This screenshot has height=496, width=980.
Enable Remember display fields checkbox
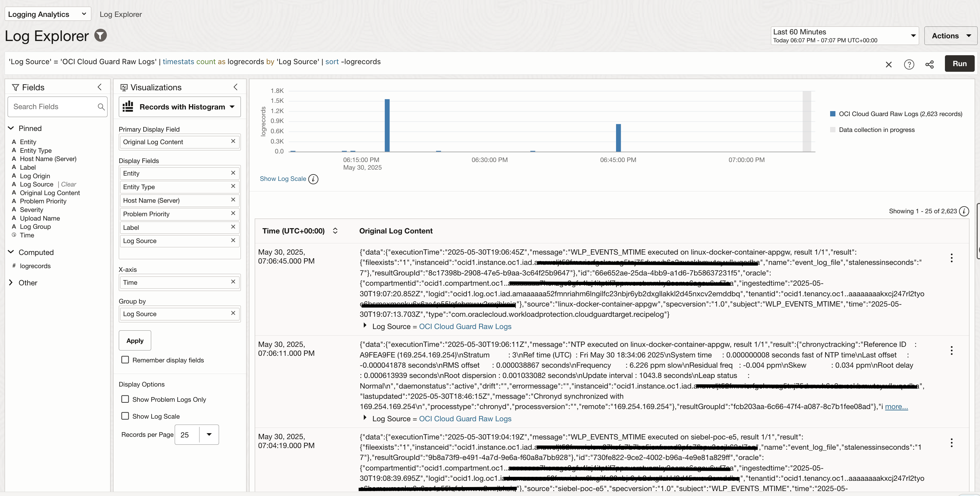tap(125, 359)
